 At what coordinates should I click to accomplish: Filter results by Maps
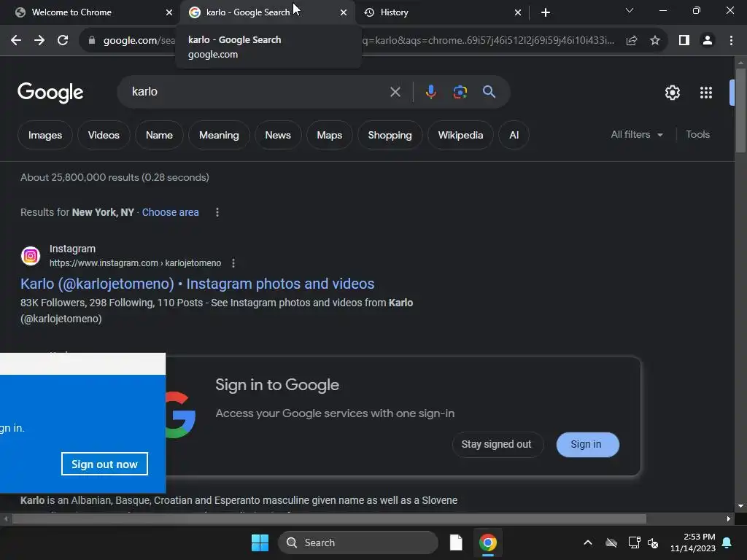point(330,135)
